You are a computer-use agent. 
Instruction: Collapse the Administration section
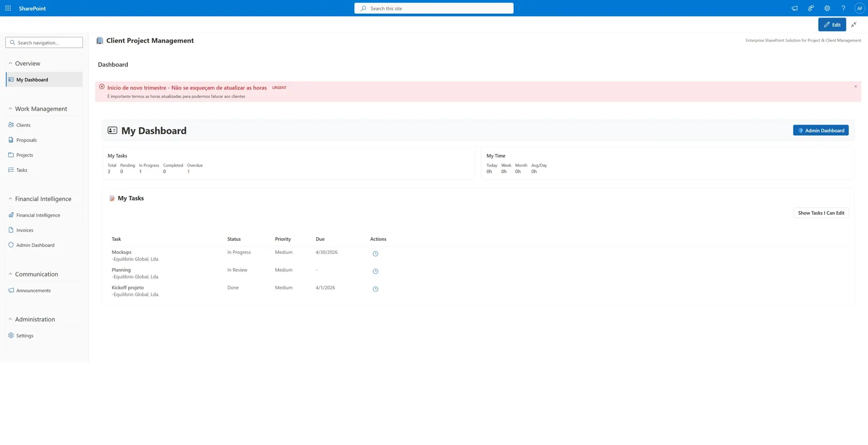pos(10,319)
